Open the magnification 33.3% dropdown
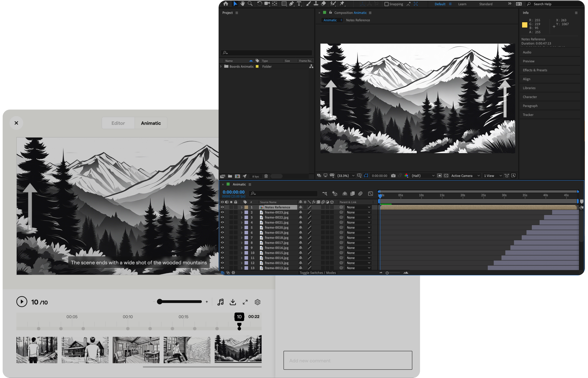Image resolution: width=588 pixels, height=378 pixels. [x=346, y=176]
